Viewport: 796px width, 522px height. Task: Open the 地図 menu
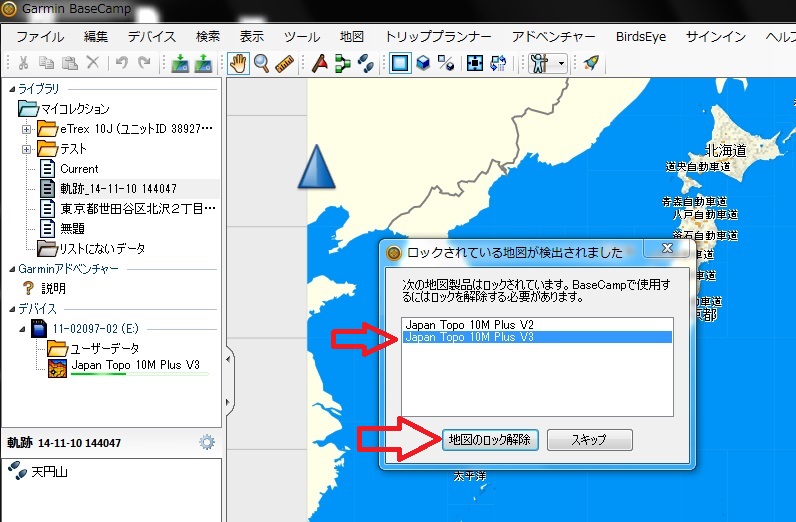[352, 37]
